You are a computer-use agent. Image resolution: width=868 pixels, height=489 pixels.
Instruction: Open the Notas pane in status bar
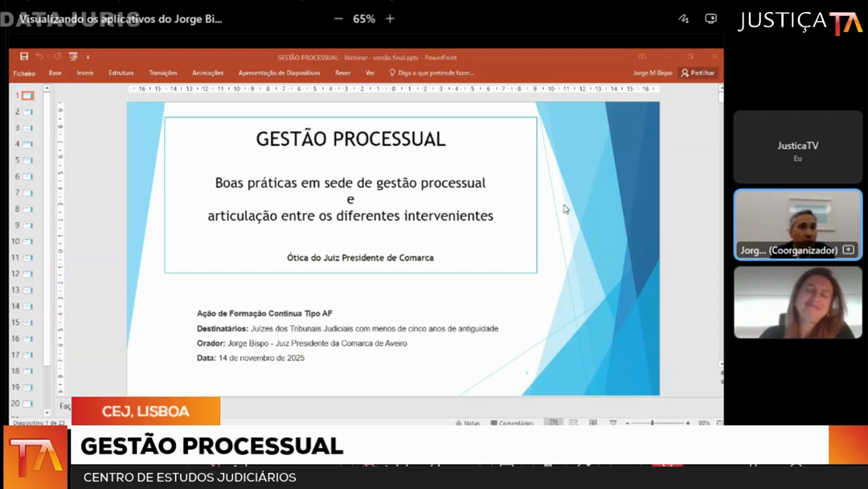[468, 423]
